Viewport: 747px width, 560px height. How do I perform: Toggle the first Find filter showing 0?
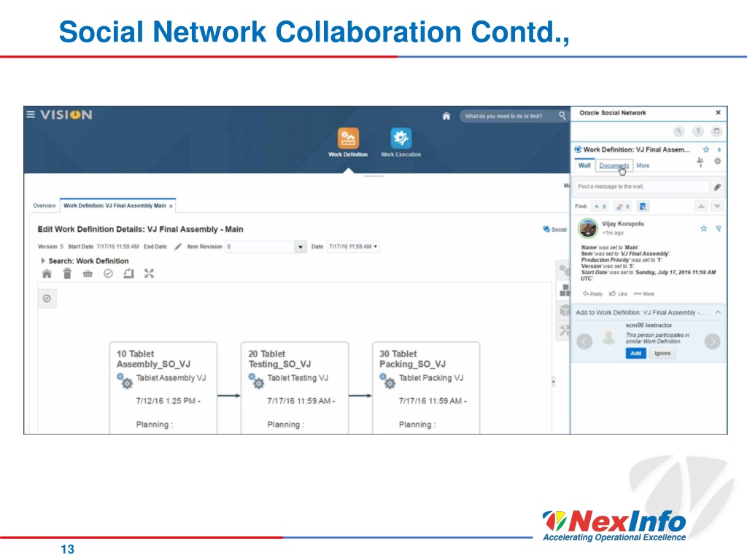[x=600, y=206]
